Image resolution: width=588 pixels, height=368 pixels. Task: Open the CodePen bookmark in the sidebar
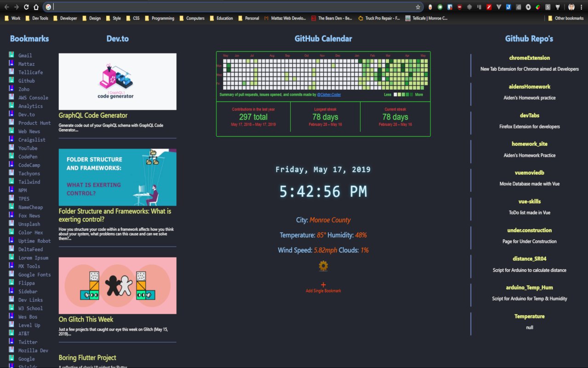tap(28, 156)
